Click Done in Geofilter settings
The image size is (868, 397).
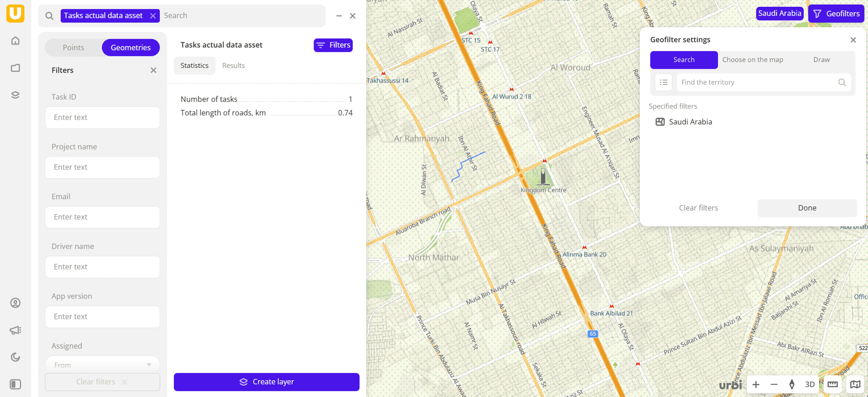coord(806,208)
